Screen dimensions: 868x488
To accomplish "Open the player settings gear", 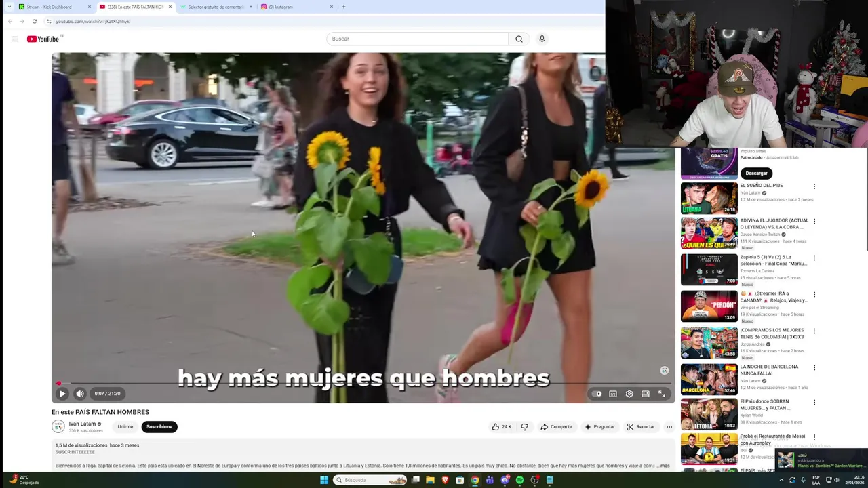I will (629, 394).
